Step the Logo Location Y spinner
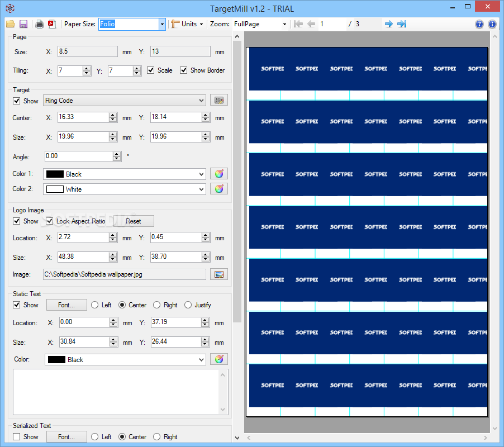504x447 pixels. (x=206, y=237)
